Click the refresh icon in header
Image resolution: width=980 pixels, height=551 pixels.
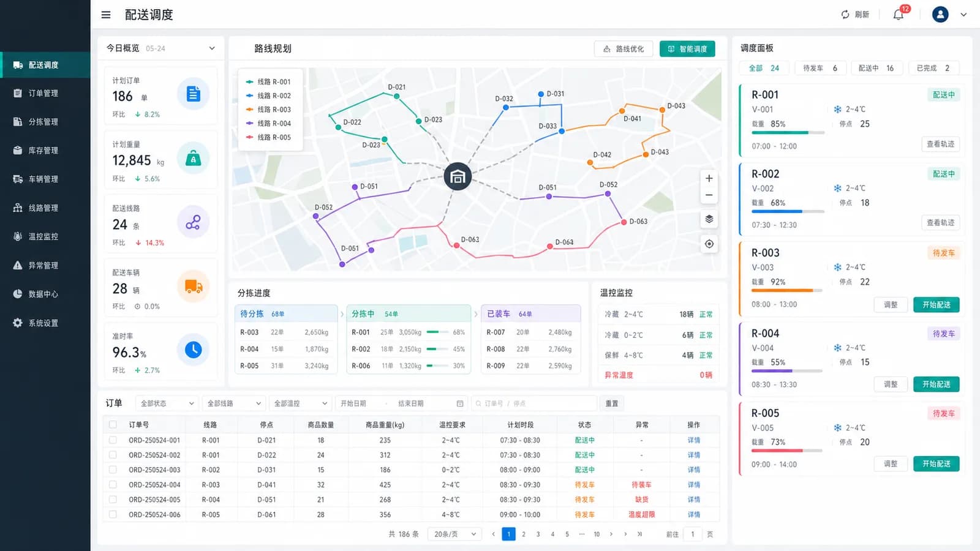click(845, 15)
